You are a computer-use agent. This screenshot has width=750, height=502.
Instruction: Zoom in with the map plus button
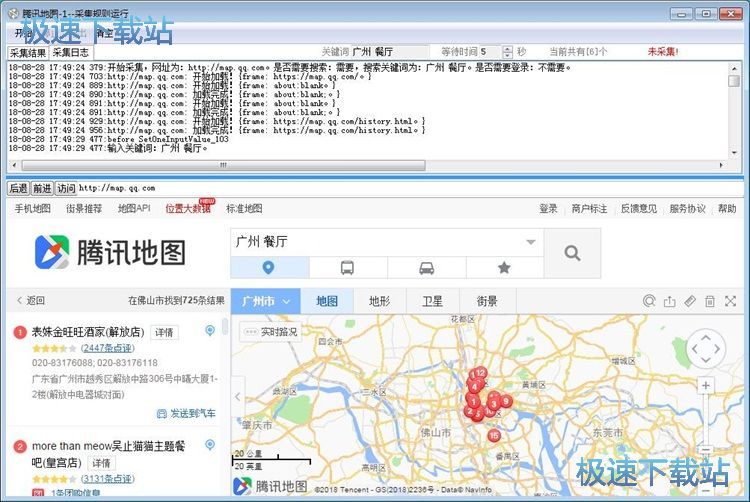pyautogui.click(x=706, y=385)
